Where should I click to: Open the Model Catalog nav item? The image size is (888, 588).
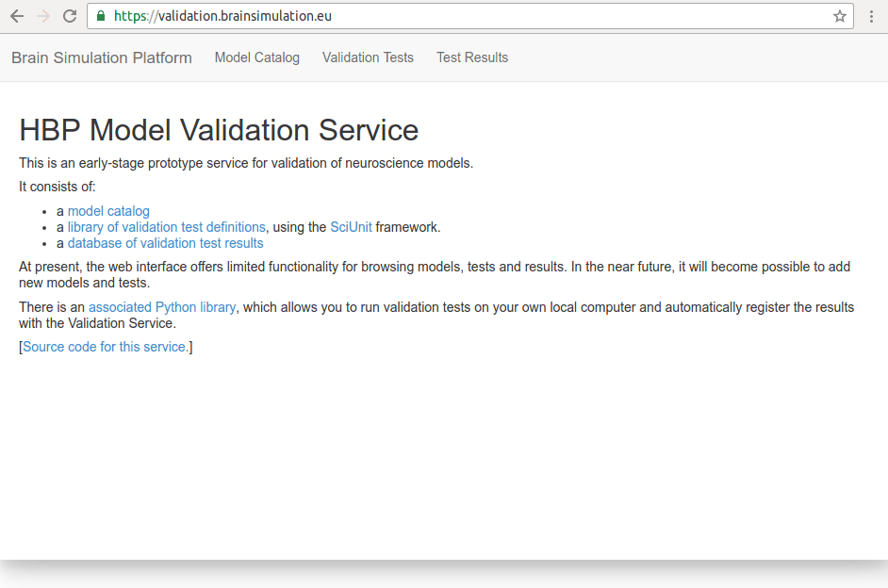(256, 57)
